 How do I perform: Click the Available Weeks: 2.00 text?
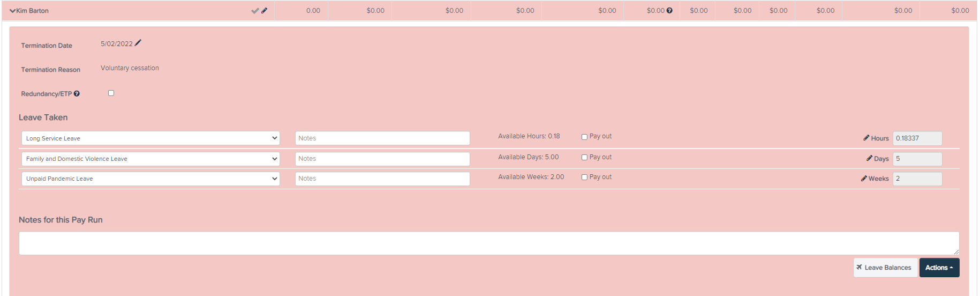(531, 177)
